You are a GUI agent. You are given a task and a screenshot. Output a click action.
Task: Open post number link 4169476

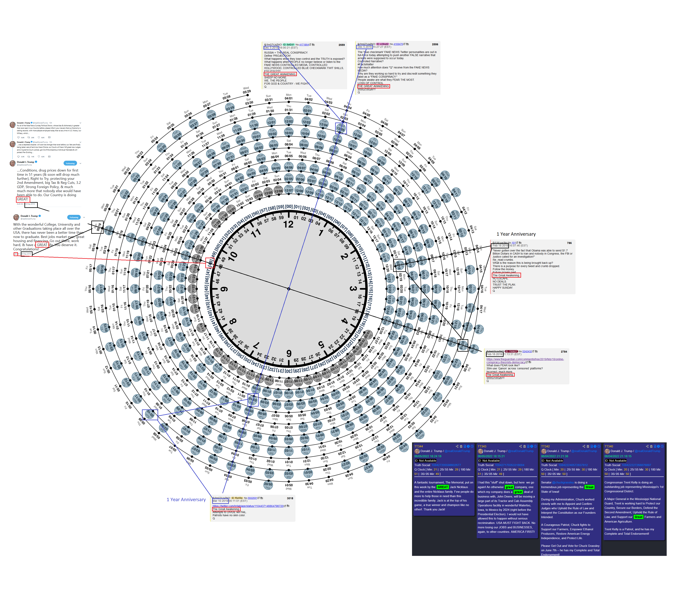(398, 44)
